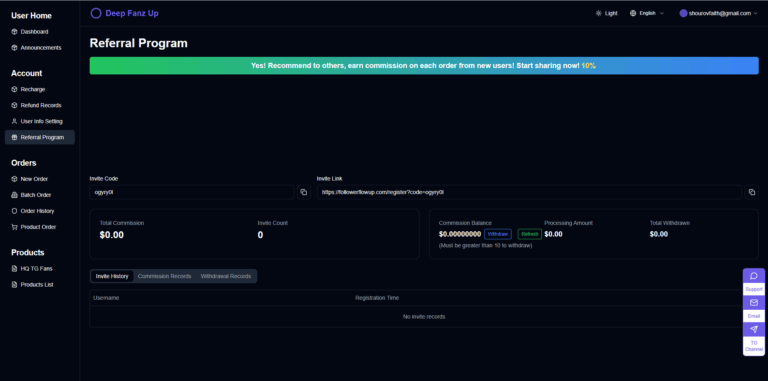768x381 pixels.
Task: Click the Invite Link text field
Action: pos(529,192)
